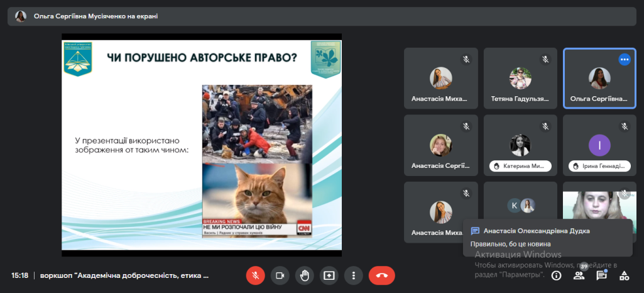
Task: Click the grouped K avatars tile
Action: [x=520, y=205]
